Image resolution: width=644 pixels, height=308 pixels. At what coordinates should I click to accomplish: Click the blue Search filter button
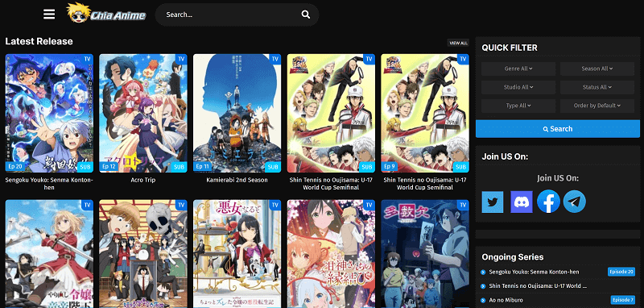558,129
